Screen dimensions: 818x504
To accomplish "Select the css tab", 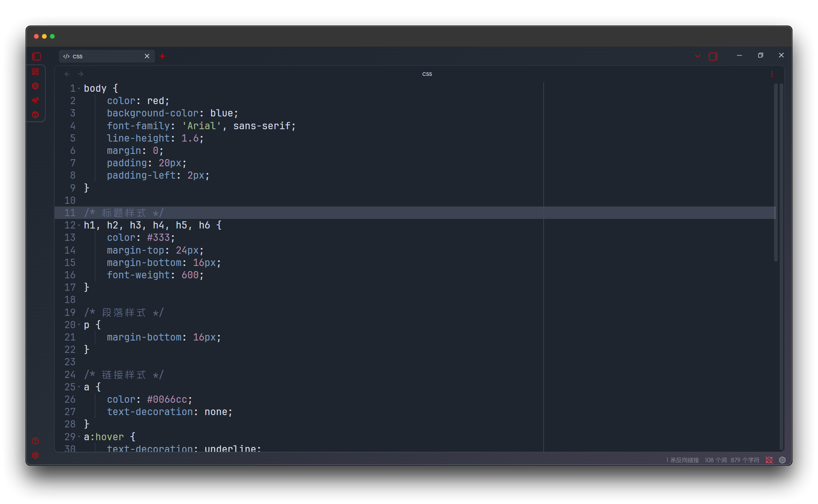I will point(104,57).
